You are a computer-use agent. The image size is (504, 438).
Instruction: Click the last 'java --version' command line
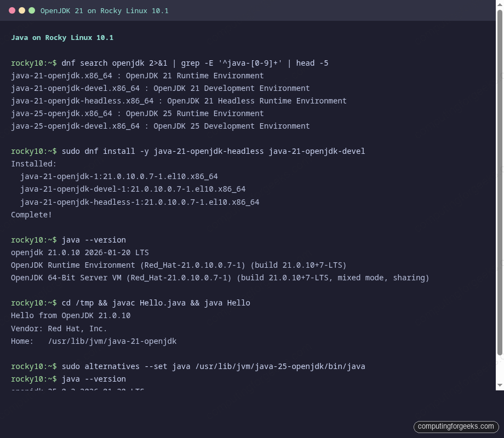68,379
